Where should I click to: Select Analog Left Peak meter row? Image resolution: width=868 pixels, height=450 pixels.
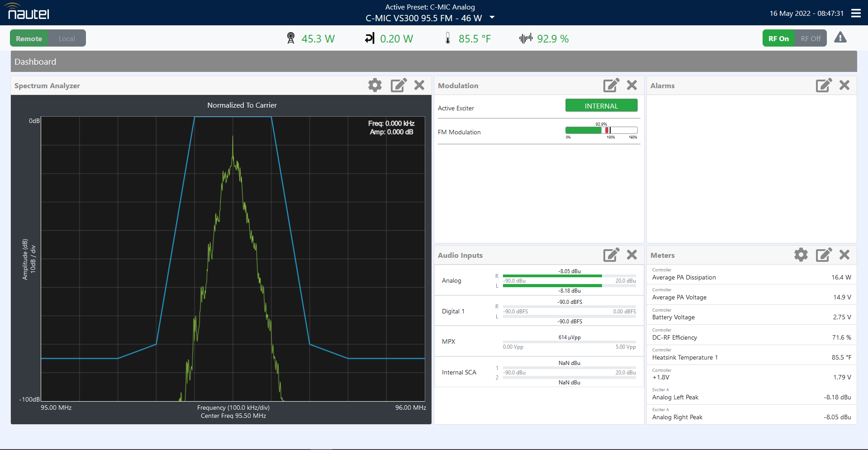click(751, 394)
